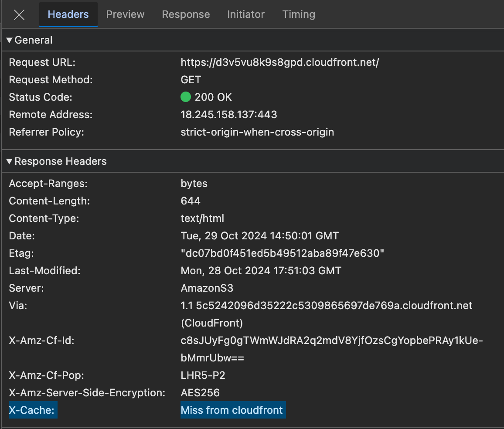Click the Content-Type text/html value
Image resolution: width=504 pixels, height=429 pixels.
pyautogui.click(x=202, y=218)
